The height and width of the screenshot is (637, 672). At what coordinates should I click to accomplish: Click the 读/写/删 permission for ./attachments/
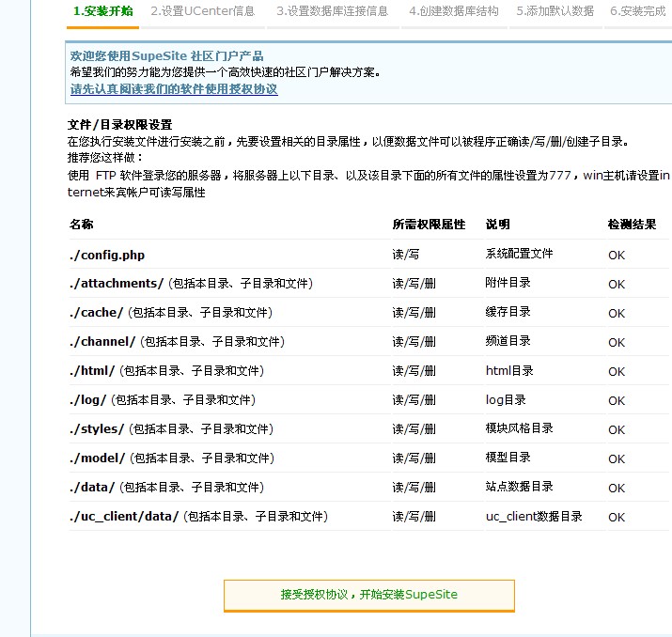414,284
